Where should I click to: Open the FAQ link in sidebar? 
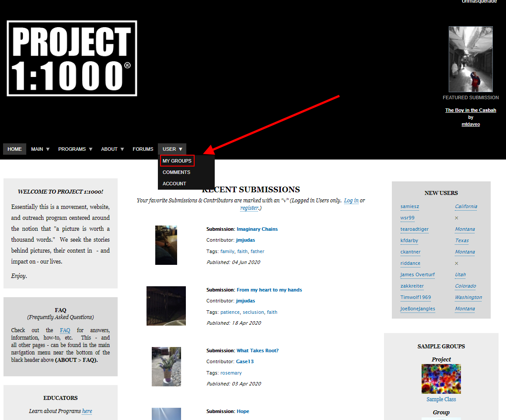tap(65, 330)
